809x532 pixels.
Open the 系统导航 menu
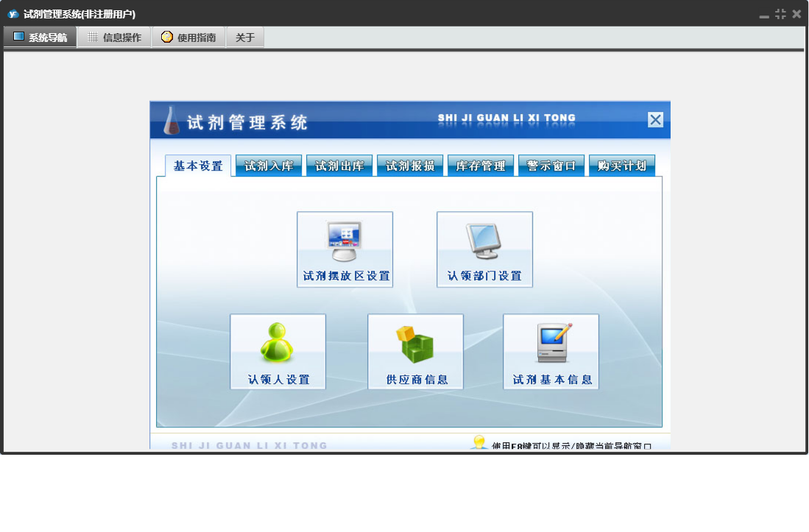(x=40, y=37)
